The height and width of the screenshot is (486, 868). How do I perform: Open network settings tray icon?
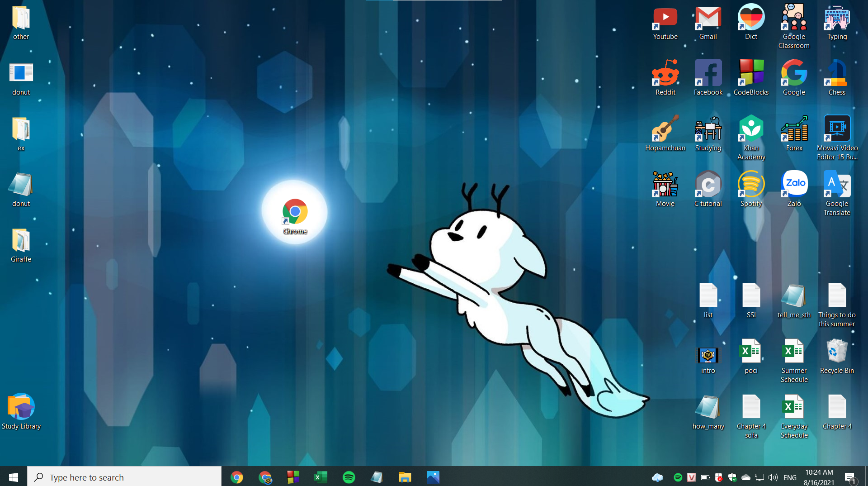click(759, 477)
